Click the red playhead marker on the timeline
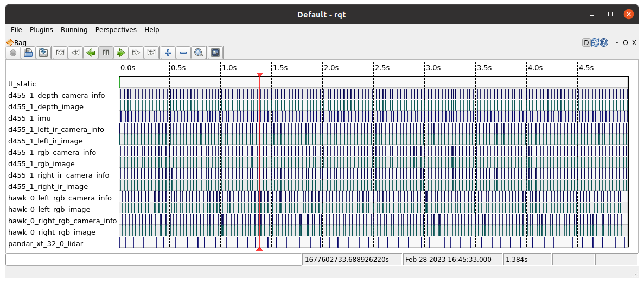The height and width of the screenshot is (283, 644). point(259,74)
